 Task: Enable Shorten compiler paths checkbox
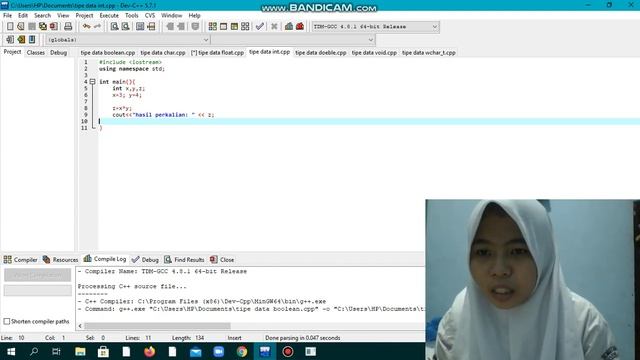tap(7, 322)
